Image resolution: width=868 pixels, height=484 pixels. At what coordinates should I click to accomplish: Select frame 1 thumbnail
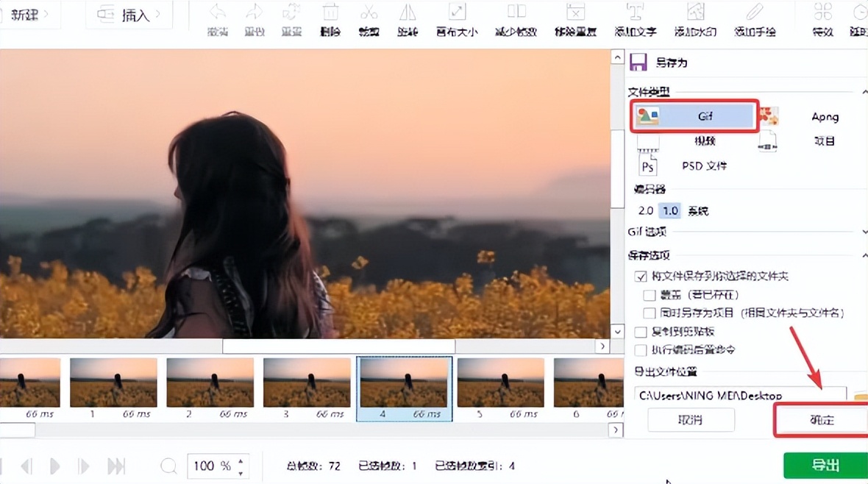[x=113, y=389]
